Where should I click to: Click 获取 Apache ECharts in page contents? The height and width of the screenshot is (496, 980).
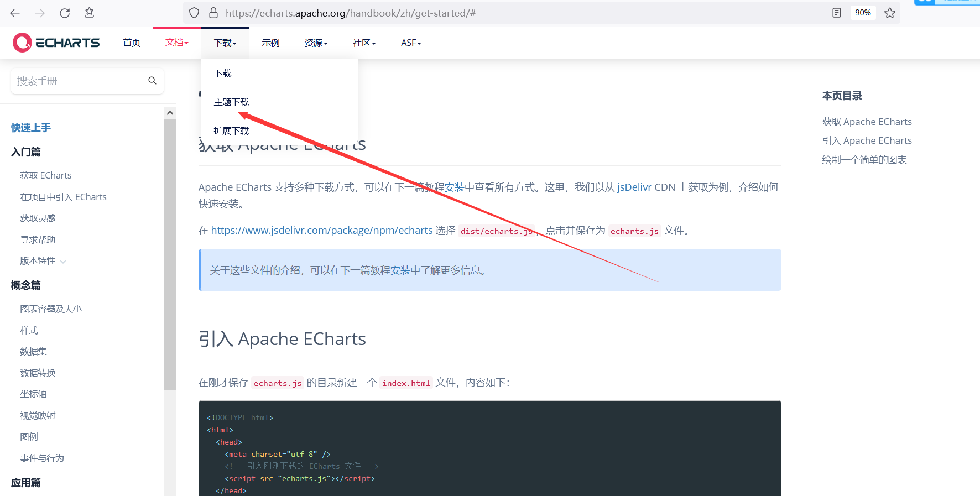click(x=867, y=122)
